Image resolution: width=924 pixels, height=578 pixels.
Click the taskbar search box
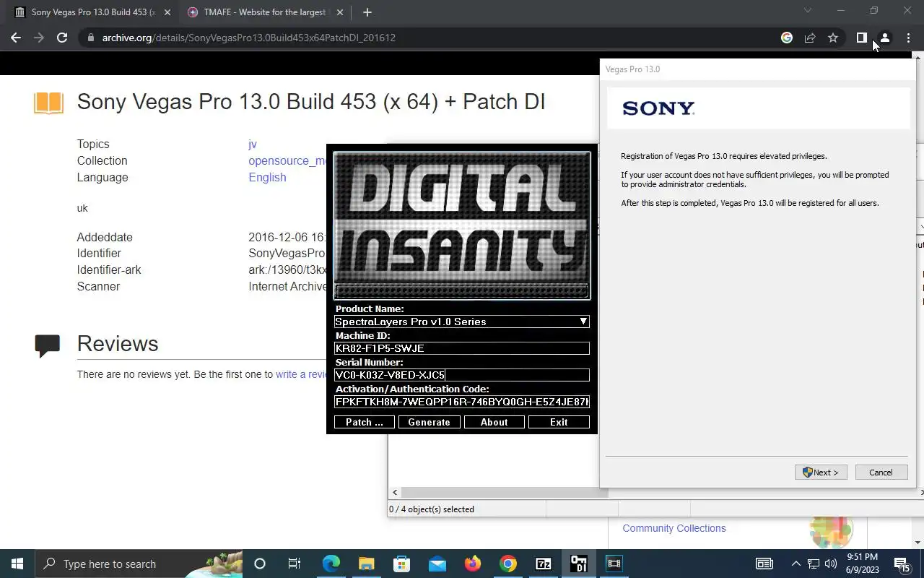(x=139, y=564)
